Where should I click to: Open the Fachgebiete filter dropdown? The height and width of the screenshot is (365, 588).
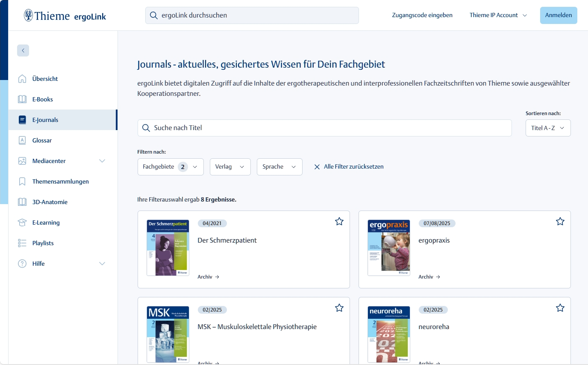pos(171,167)
